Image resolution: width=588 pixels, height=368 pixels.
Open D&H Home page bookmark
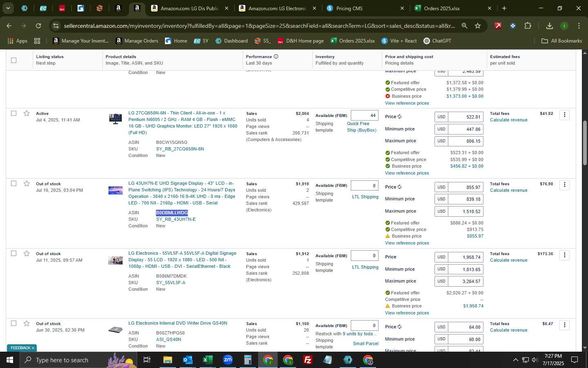301,41
